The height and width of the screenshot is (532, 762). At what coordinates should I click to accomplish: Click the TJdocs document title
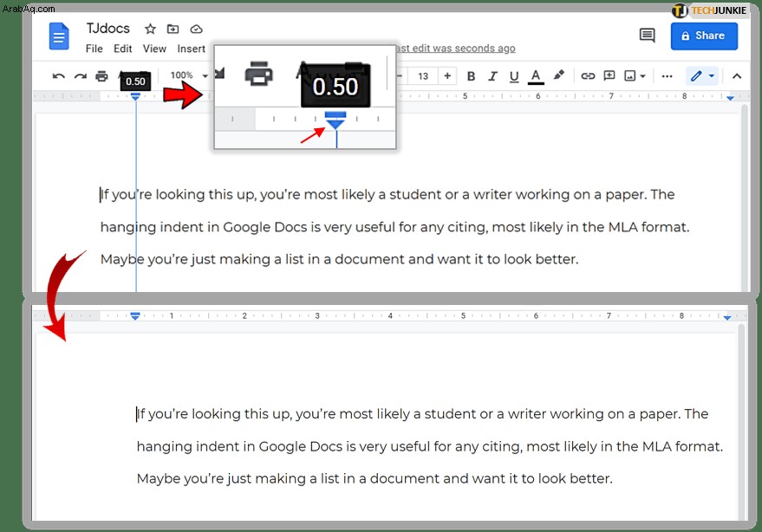coord(107,29)
